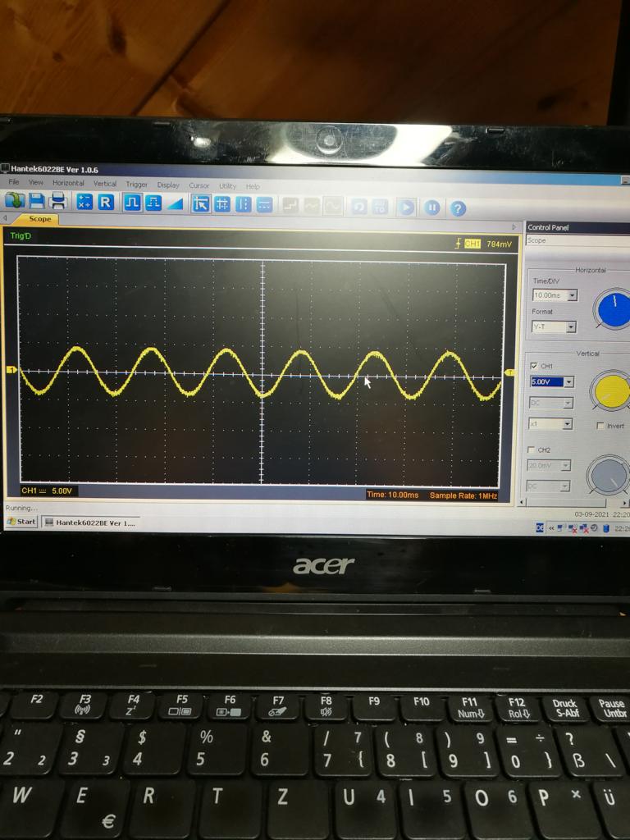Click the Pause acquisition button

coord(432,208)
